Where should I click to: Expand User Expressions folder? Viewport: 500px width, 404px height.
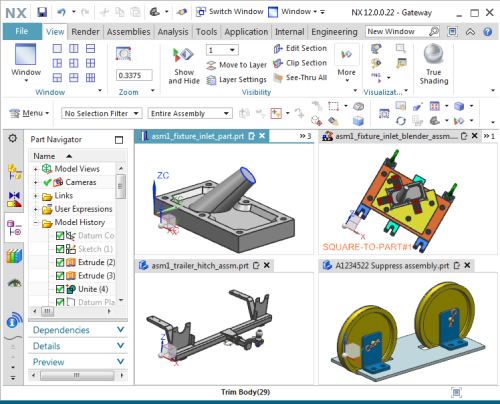click(36, 209)
